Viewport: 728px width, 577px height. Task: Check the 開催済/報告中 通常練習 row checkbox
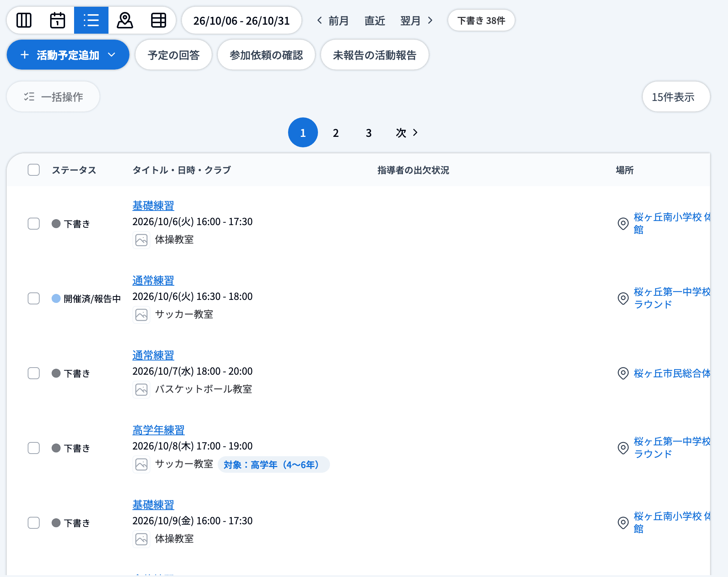[34, 298]
